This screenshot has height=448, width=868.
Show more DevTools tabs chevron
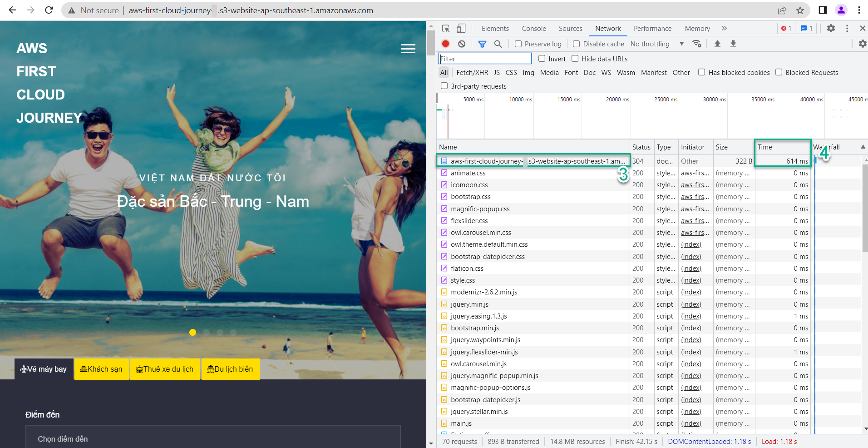(724, 28)
